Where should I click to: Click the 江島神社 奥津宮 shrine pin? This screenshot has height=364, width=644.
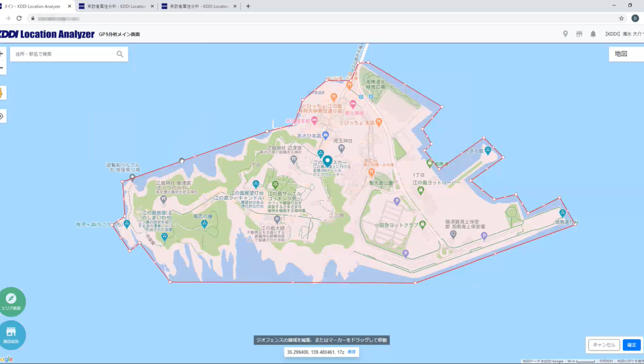pos(163,199)
